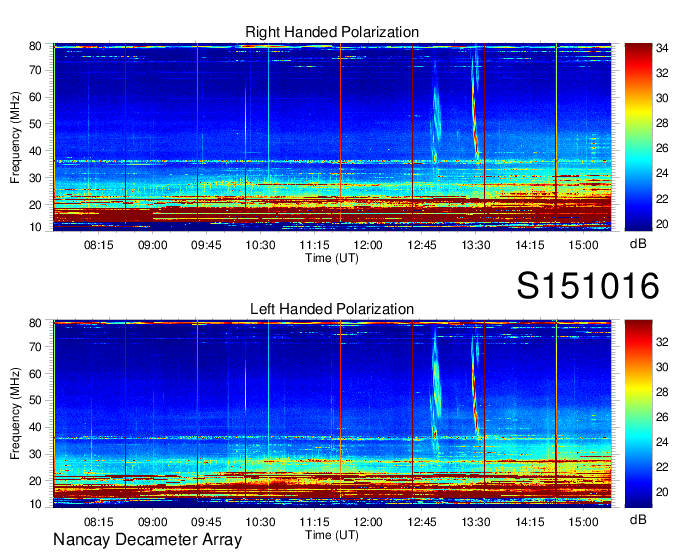
Task: Click the 08:15 time tick of the top plot
Action: pos(98,245)
